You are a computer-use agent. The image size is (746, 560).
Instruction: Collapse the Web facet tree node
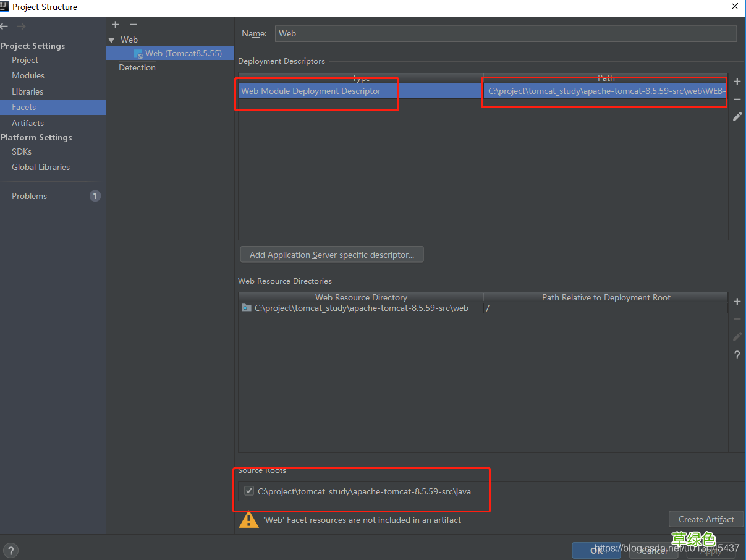tap(111, 40)
